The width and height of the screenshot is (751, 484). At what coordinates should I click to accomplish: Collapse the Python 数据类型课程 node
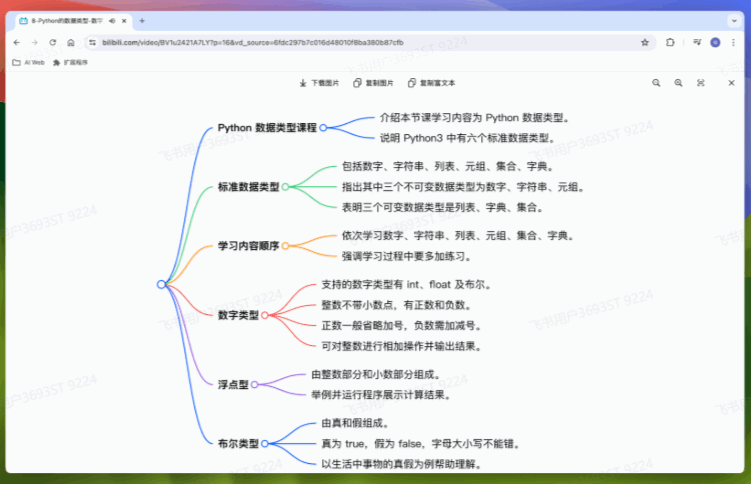pyautogui.click(x=323, y=127)
